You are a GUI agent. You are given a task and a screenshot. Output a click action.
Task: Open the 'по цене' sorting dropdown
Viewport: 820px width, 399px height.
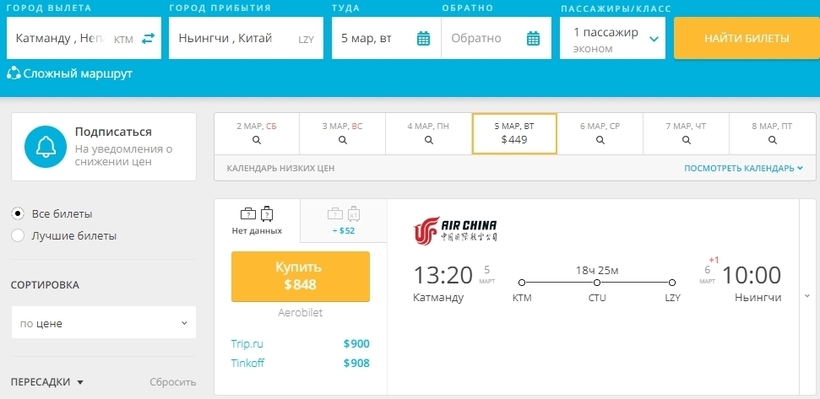click(104, 323)
